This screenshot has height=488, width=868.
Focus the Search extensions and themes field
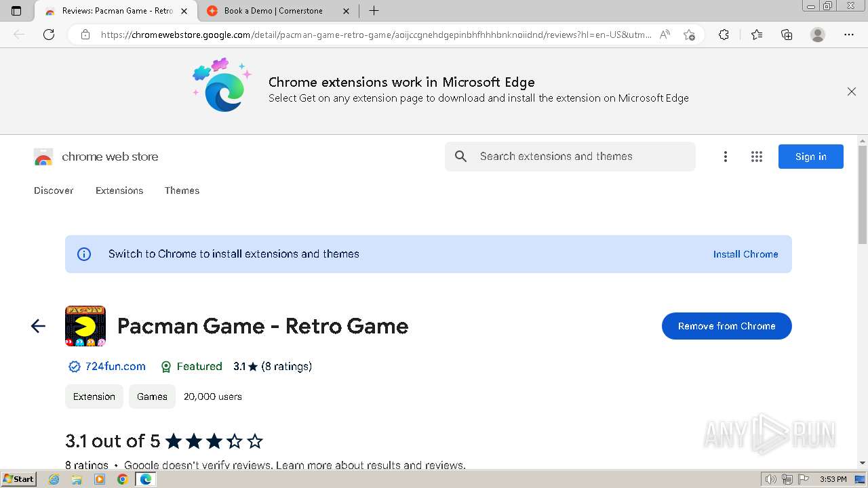point(570,157)
